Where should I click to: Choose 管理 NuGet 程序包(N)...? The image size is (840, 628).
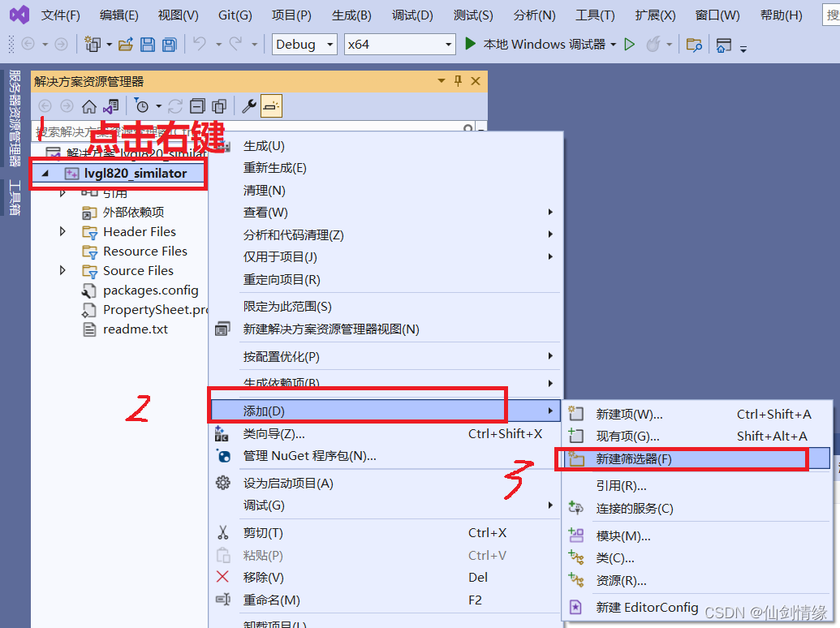click(x=386, y=456)
